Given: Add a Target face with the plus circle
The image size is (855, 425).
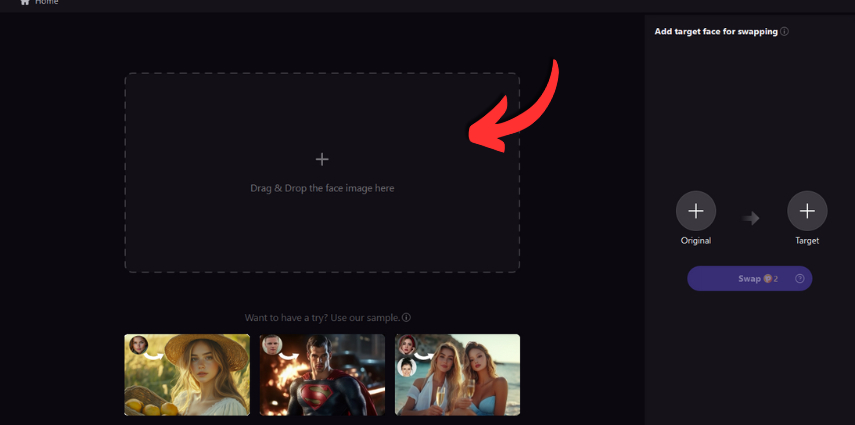Looking at the screenshot, I should pyautogui.click(x=807, y=211).
